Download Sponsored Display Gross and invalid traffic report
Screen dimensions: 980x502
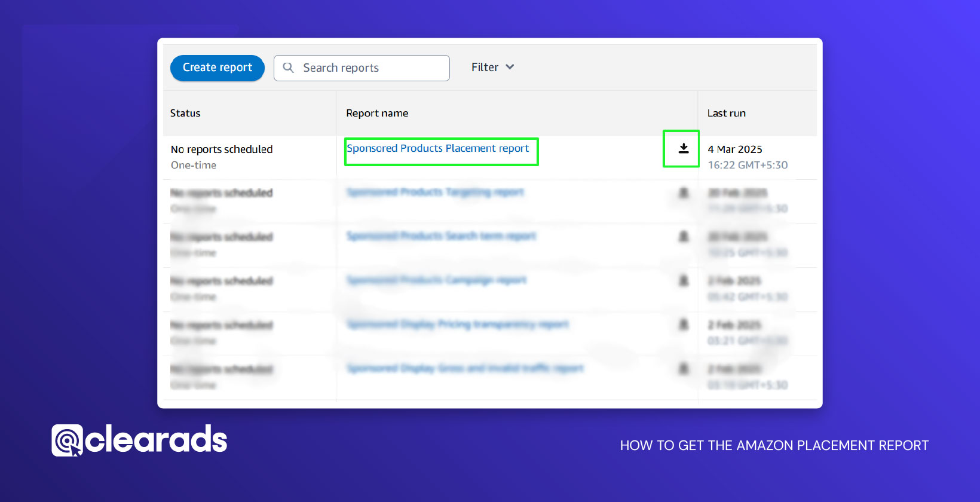click(684, 369)
